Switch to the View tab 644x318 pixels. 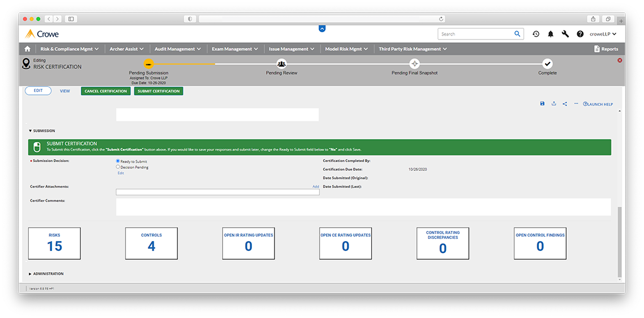coord(65,91)
